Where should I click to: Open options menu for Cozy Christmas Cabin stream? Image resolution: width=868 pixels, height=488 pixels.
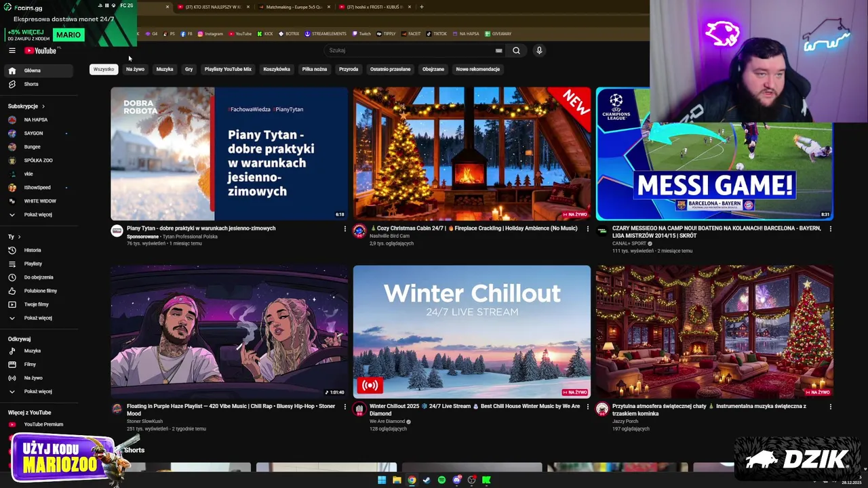[587, 229]
